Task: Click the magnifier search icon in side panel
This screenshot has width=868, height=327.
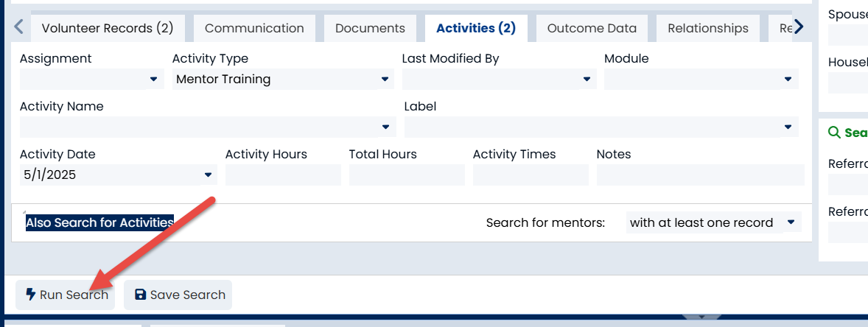Action: pos(834,133)
